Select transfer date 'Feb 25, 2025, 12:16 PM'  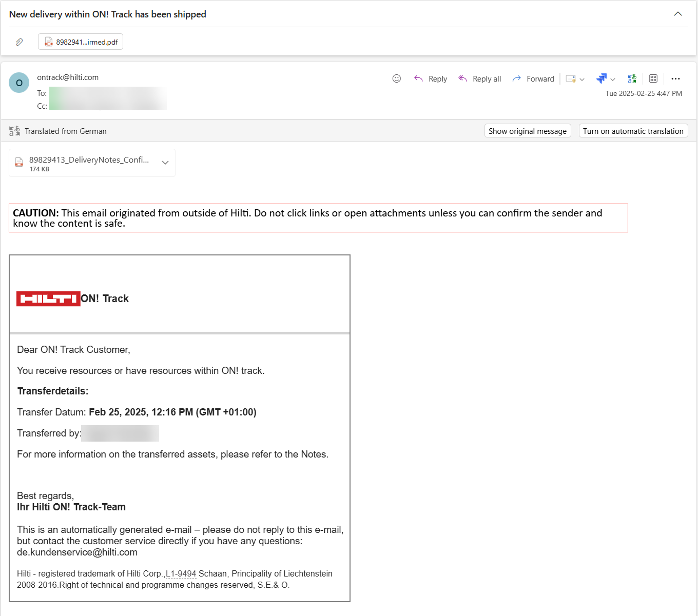coord(141,412)
